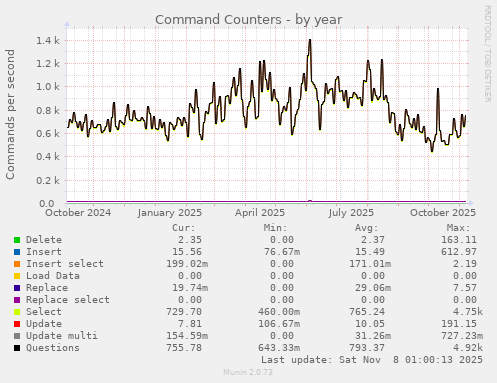Image resolution: width=497 pixels, height=383 pixels.
Task: Click the Insert select average 171.01m
Action: [370, 264]
